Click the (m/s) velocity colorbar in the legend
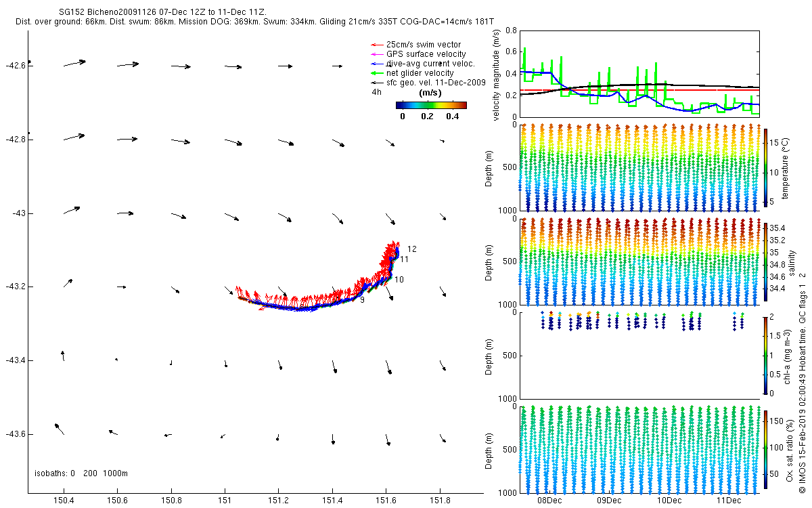Viewport: 812px width, 508px height. tap(431, 105)
